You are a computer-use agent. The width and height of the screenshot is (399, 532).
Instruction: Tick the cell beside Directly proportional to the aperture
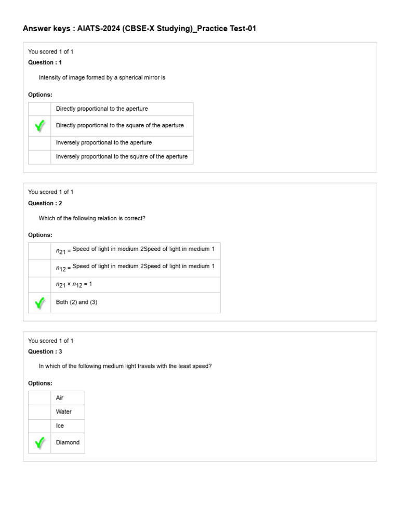pyautogui.click(x=39, y=109)
